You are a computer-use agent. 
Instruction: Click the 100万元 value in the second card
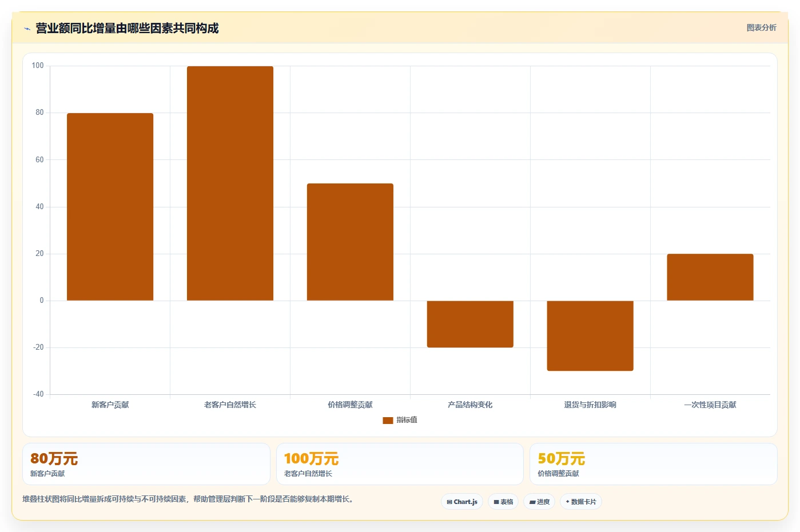coord(311,459)
